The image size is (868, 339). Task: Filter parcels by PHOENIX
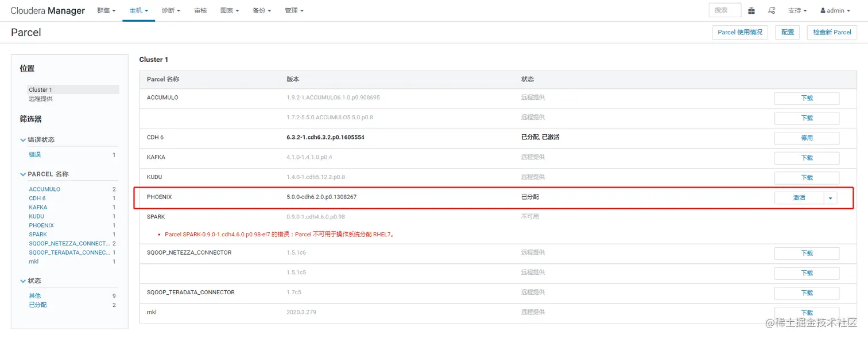[x=41, y=225]
